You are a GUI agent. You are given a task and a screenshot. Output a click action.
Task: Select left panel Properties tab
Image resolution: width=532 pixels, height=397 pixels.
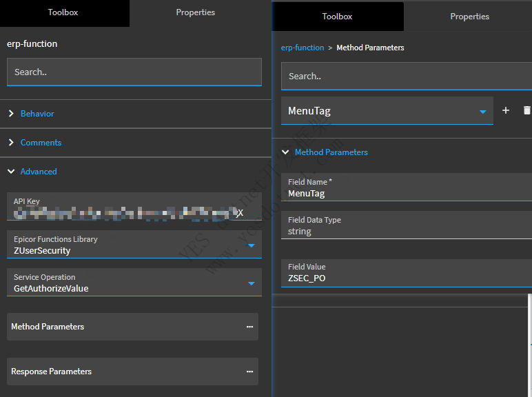click(x=195, y=12)
